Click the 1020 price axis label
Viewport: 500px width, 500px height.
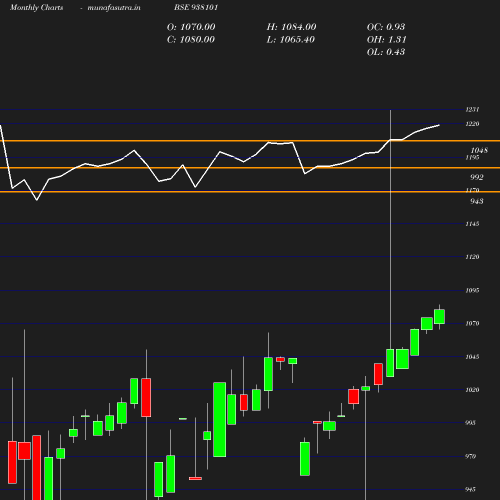coord(472,390)
